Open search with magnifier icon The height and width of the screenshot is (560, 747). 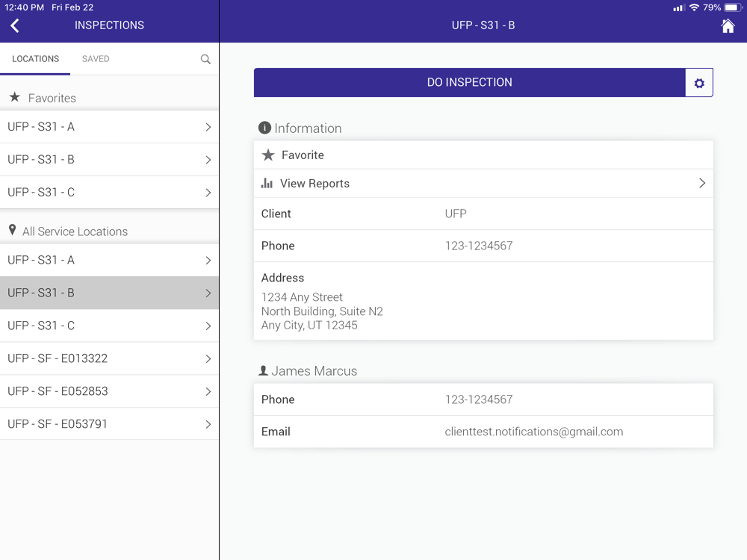[x=205, y=59]
